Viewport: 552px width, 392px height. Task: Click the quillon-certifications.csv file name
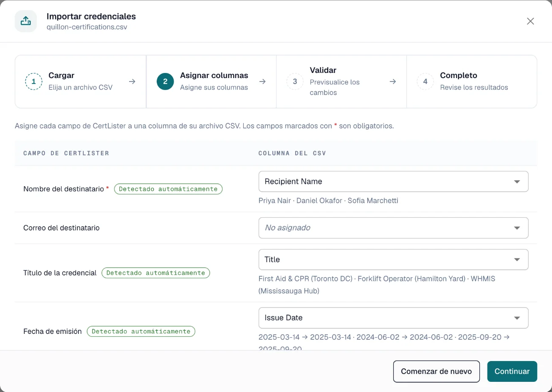click(x=87, y=27)
